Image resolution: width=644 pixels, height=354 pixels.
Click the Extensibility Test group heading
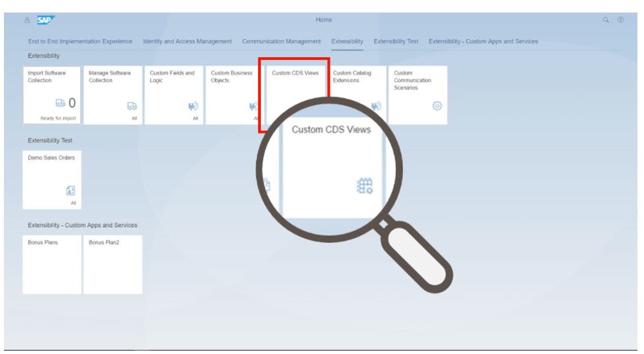[50, 140]
